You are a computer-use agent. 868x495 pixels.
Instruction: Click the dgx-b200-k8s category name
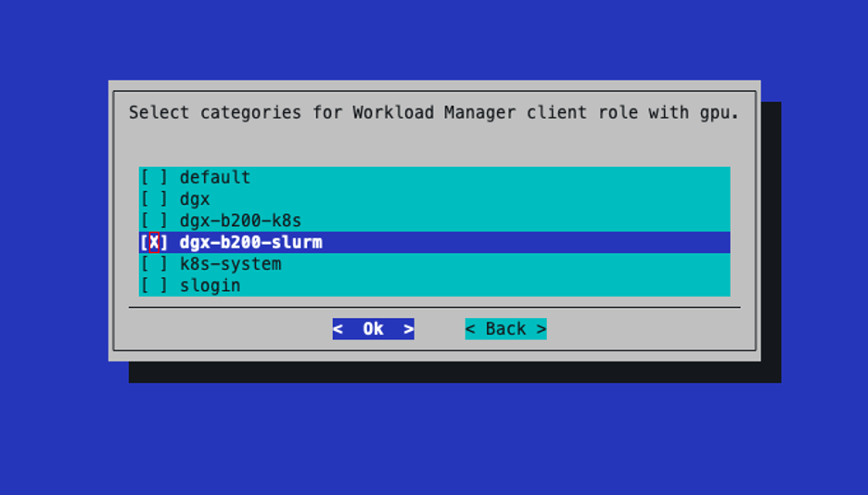point(240,221)
